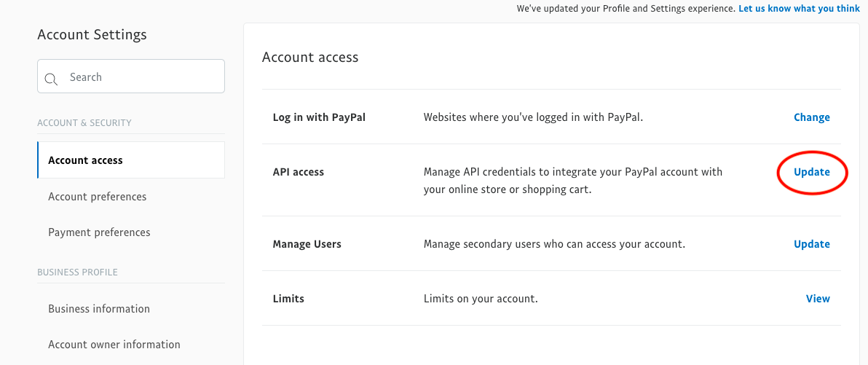Focus the Account Settings search field
This screenshot has height=365, width=868.
130,76
